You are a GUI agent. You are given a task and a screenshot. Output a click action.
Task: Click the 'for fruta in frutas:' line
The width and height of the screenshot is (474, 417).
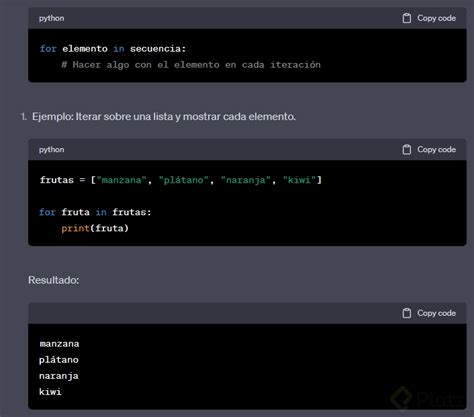[x=95, y=212]
